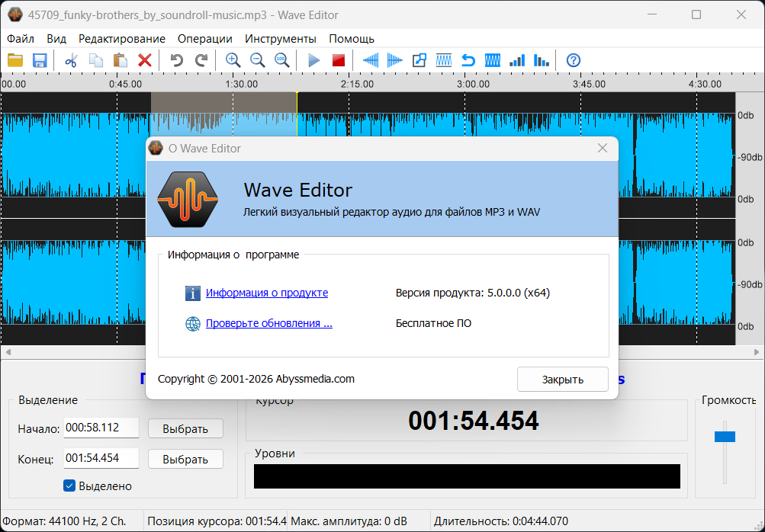
Task: Open the Вид menu
Action: tap(56, 39)
